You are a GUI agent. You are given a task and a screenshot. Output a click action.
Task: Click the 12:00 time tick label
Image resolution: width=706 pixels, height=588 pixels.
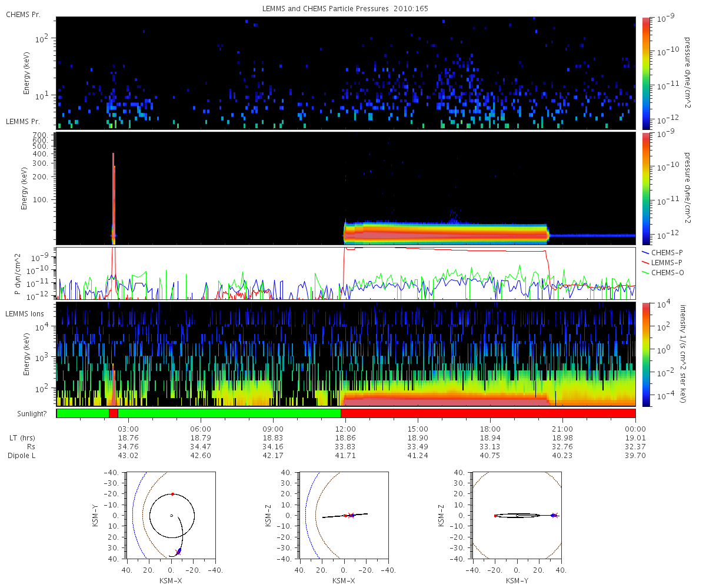pyautogui.click(x=345, y=429)
